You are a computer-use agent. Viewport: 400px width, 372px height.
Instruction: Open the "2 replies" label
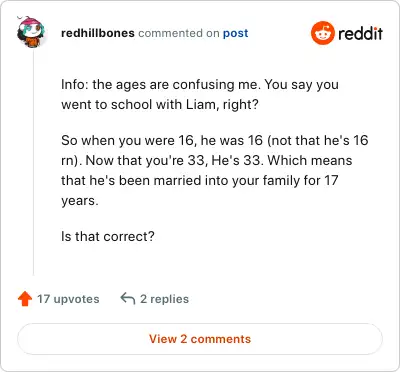coord(164,299)
